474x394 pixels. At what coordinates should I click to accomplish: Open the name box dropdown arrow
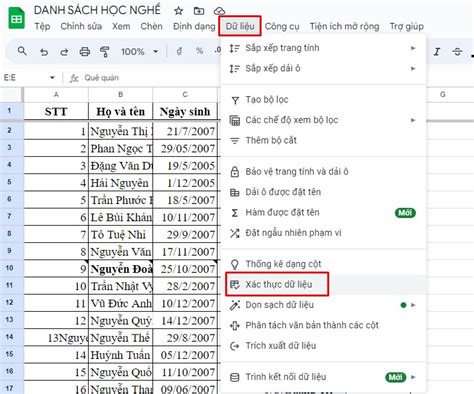(x=52, y=78)
